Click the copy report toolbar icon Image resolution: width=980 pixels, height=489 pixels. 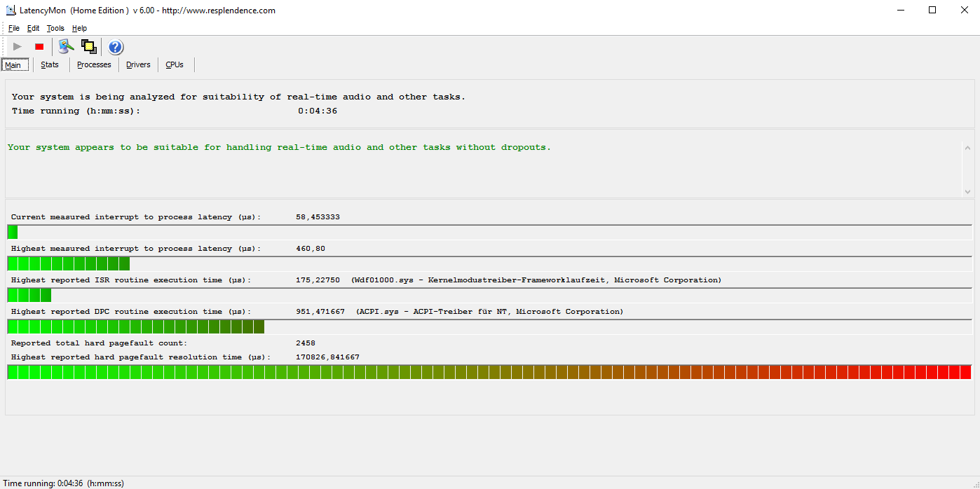(x=88, y=47)
